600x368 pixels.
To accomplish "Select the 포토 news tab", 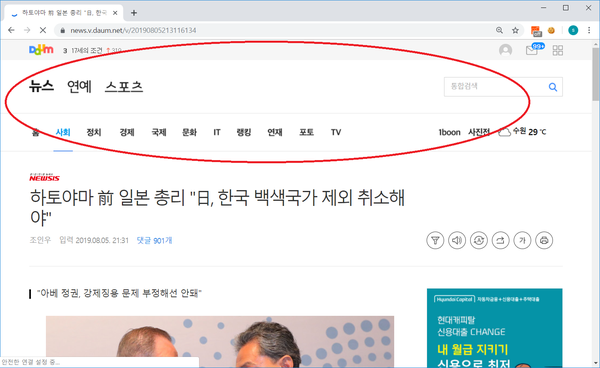I will click(307, 132).
